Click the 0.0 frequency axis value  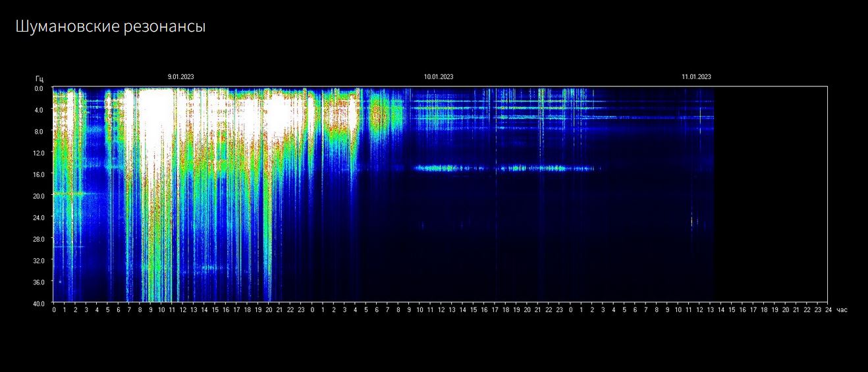[39, 88]
